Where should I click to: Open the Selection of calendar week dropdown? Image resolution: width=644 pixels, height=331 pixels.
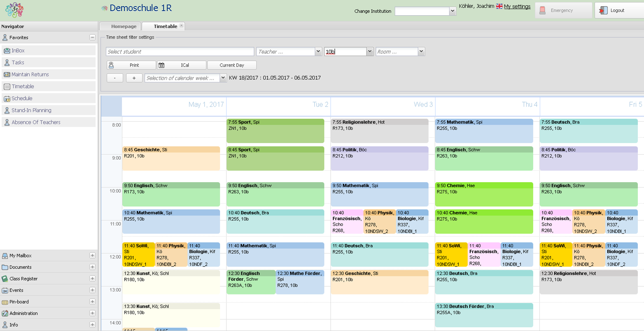pyautogui.click(x=223, y=77)
